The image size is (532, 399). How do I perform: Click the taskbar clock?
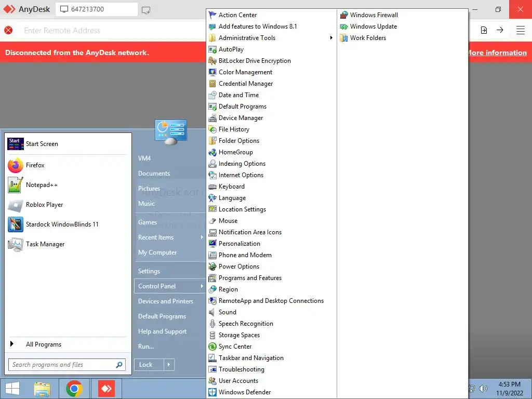(509, 389)
